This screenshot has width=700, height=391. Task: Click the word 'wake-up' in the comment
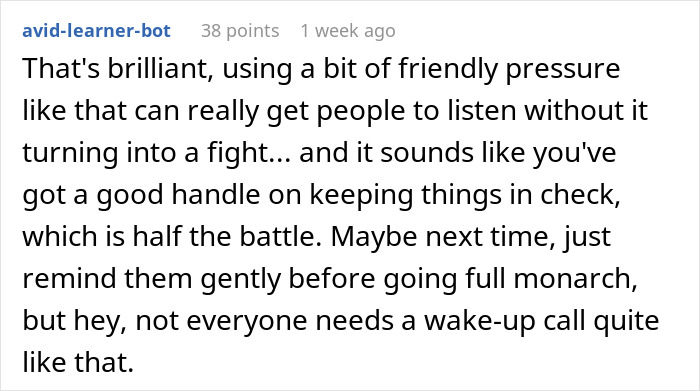[479, 320]
